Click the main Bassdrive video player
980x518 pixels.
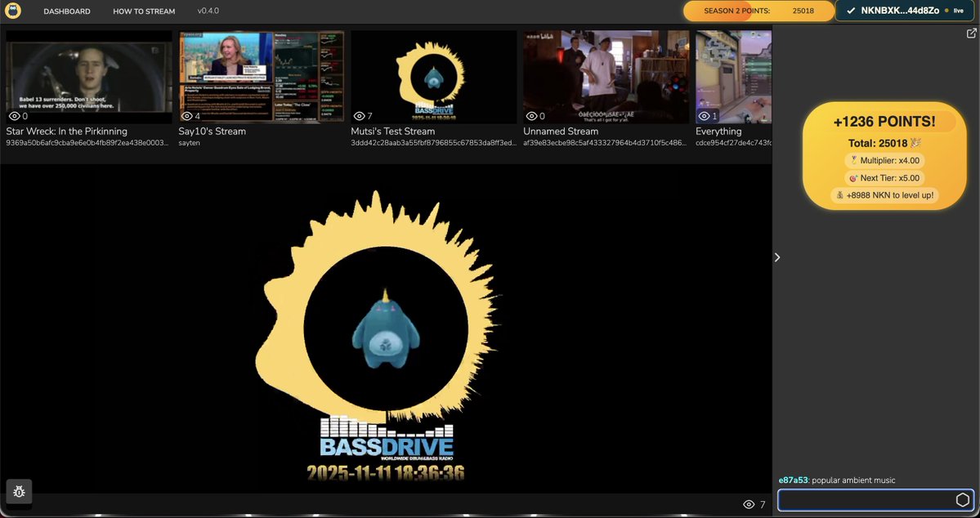[386, 329]
